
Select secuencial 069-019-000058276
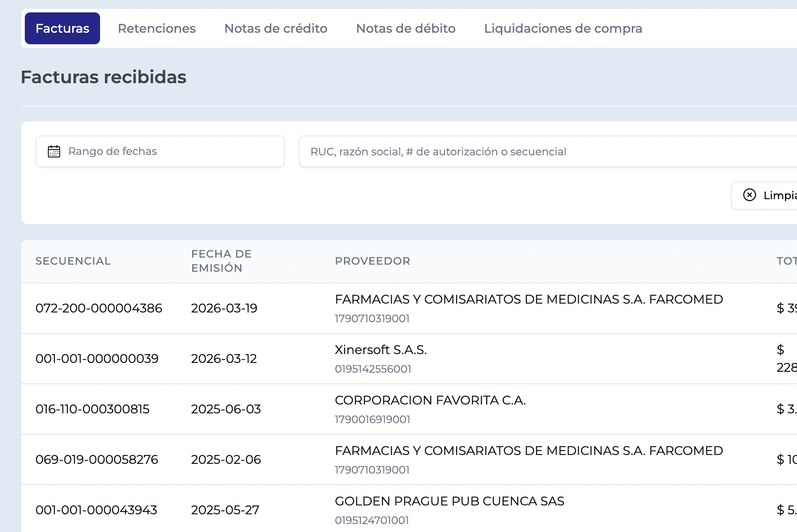[97, 459]
